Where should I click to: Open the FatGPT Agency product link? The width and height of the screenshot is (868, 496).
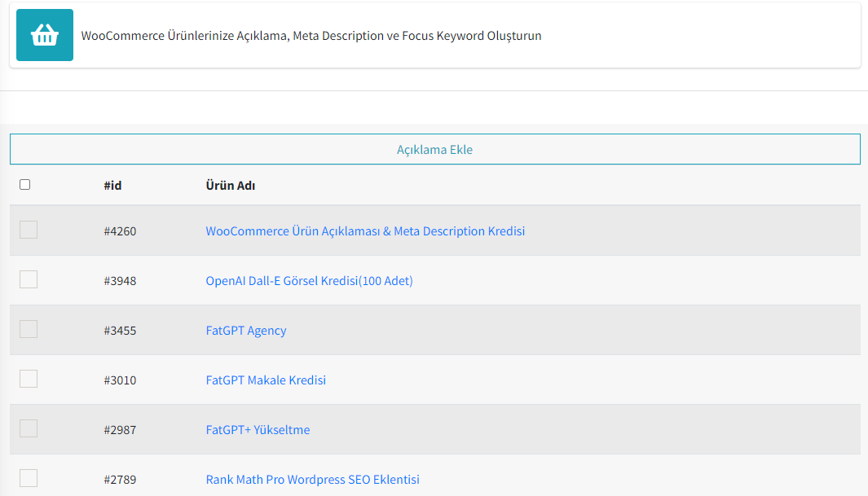[x=246, y=331]
